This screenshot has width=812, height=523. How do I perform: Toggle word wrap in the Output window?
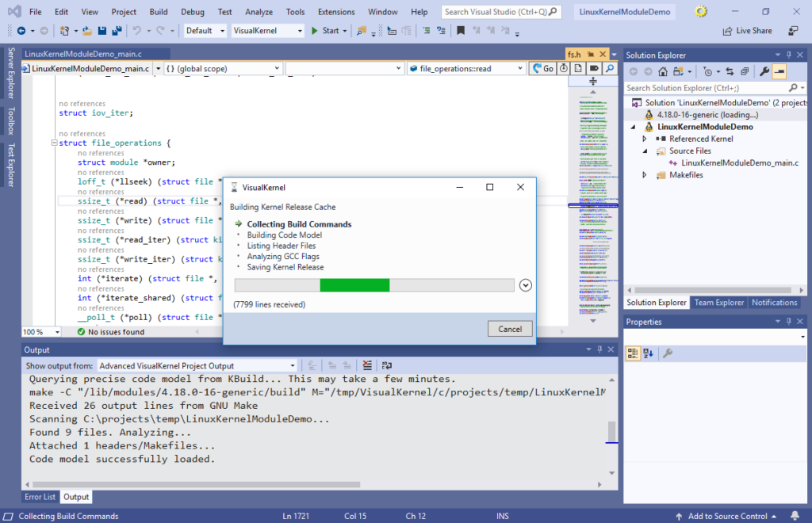[x=386, y=365]
